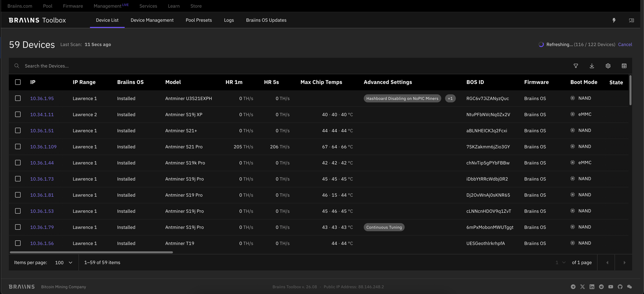Click the refreshing spinner indicator
Viewport: 644px width, 294px height.
pos(541,44)
